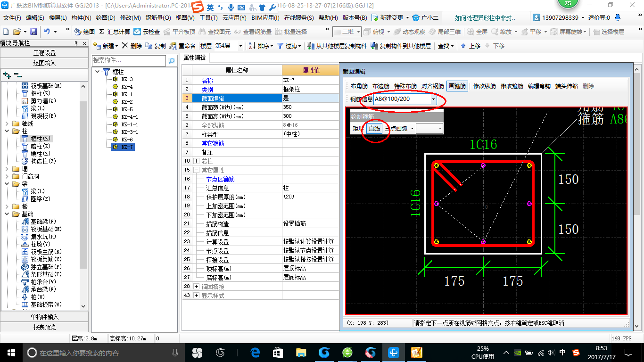
Task: Click 全屏 full screen tool
Action: click(x=477, y=32)
